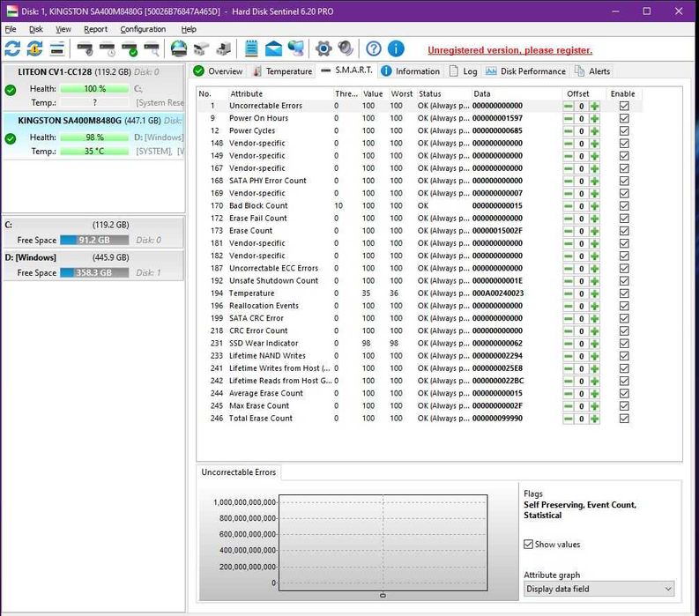The width and height of the screenshot is (699, 616).
Task: Toggle Enable checkbox for Lifetime NAND Writes
Action: coord(624,356)
